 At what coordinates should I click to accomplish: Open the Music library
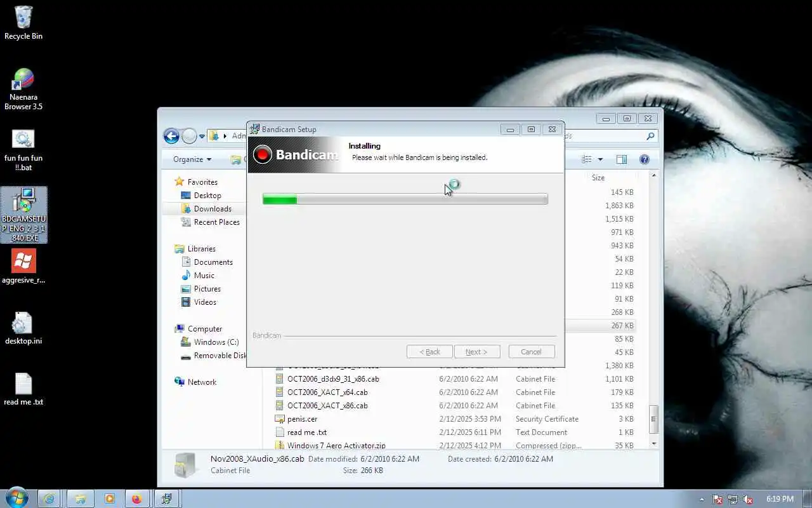pos(197,276)
